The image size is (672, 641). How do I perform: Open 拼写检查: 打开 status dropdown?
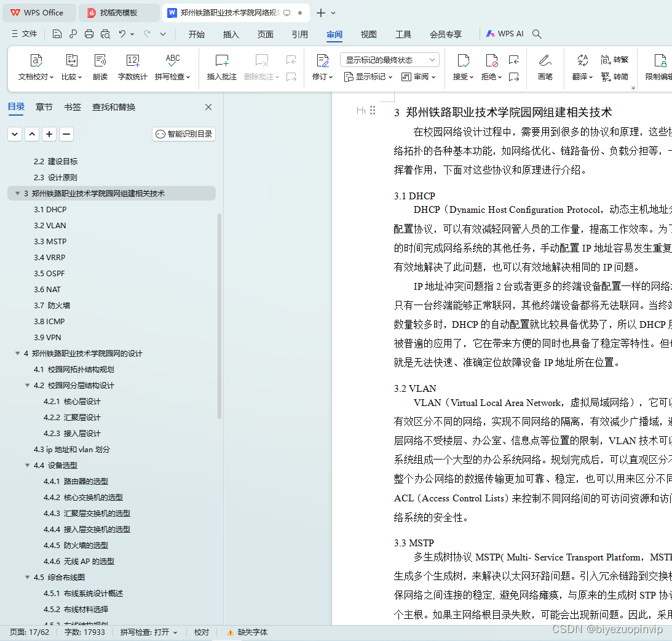(149, 632)
